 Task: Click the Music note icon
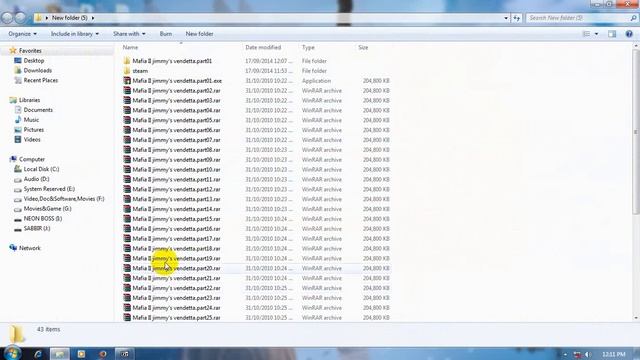[18, 120]
